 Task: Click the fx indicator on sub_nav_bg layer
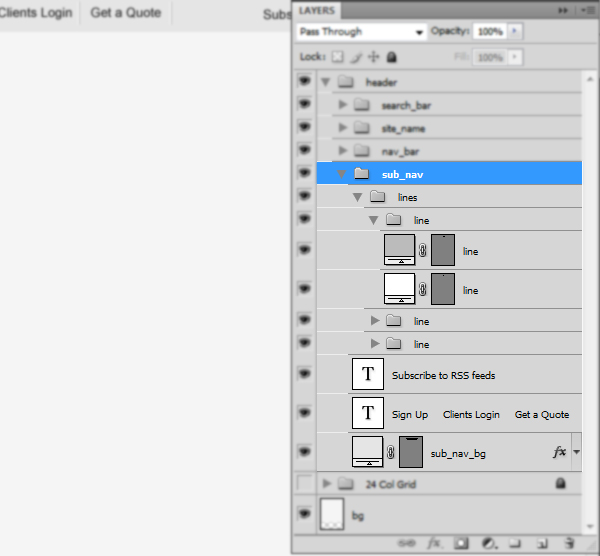coord(559,452)
